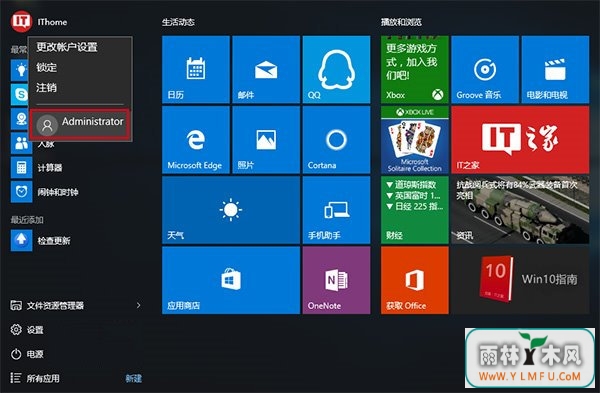Open the Groove 音乐 tile

coord(485,69)
